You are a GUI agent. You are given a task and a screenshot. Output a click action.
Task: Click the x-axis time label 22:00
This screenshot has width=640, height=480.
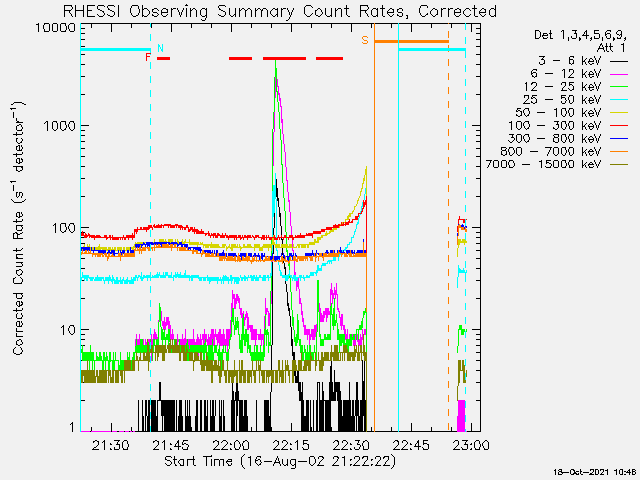pyautogui.click(x=231, y=445)
